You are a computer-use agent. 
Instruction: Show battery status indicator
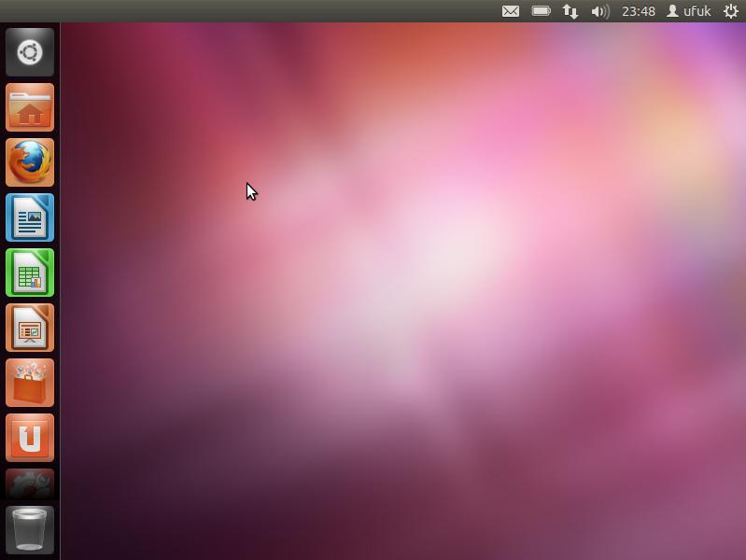pos(541,10)
